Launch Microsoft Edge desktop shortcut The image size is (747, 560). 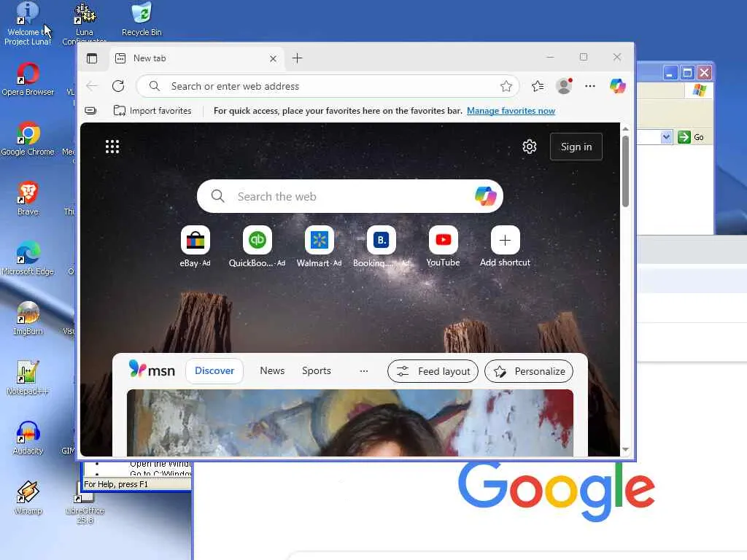click(x=28, y=259)
